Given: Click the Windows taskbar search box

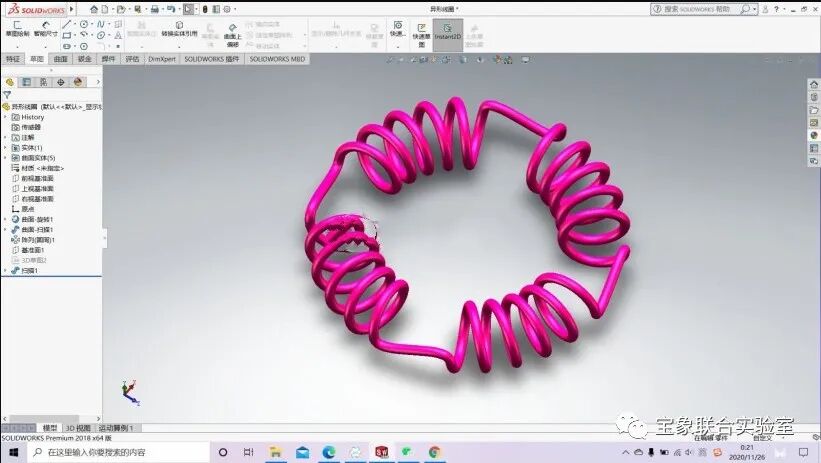Looking at the screenshot, I should [x=119, y=452].
